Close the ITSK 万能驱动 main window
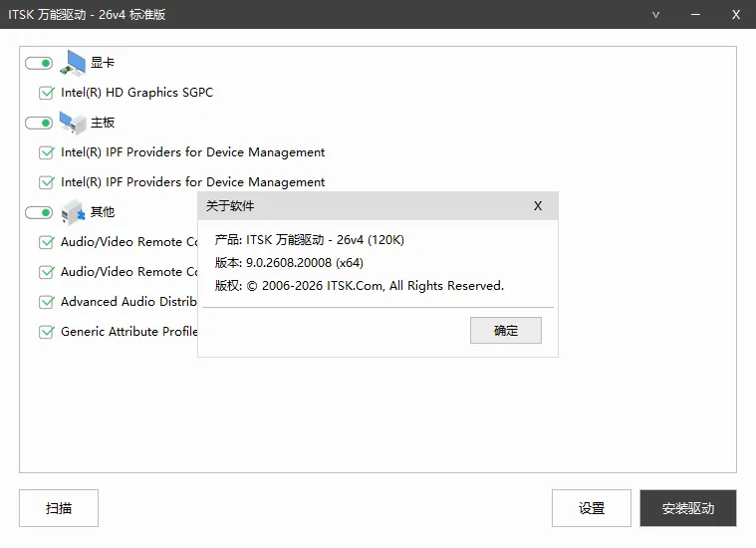The height and width of the screenshot is (548, 756). click(736, 15)
